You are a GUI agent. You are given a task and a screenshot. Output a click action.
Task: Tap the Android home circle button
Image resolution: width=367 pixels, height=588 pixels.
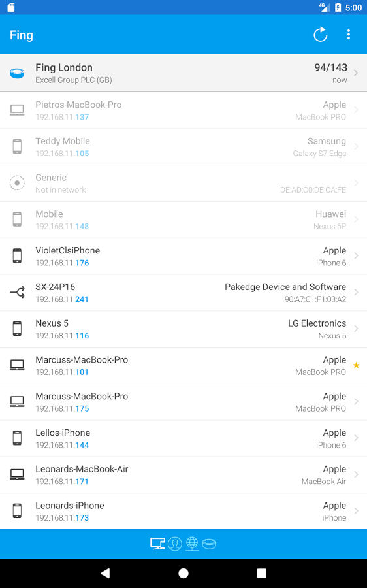click(x=183, y=572)
